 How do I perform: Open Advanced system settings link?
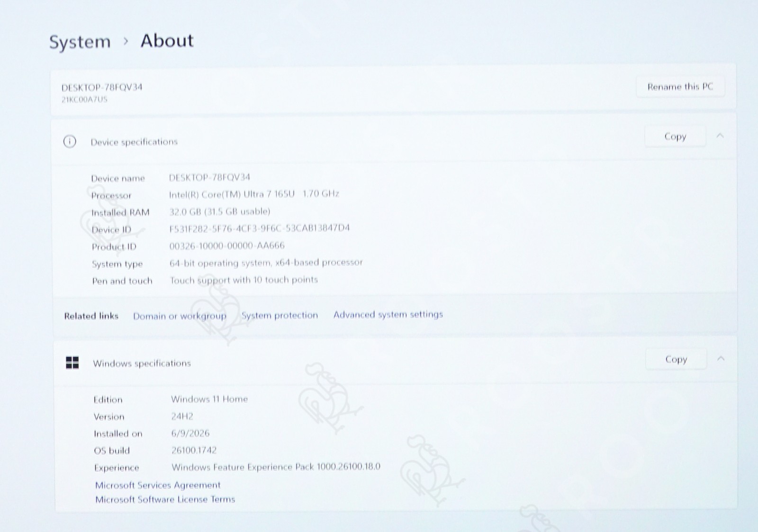[x=388, y=314]
